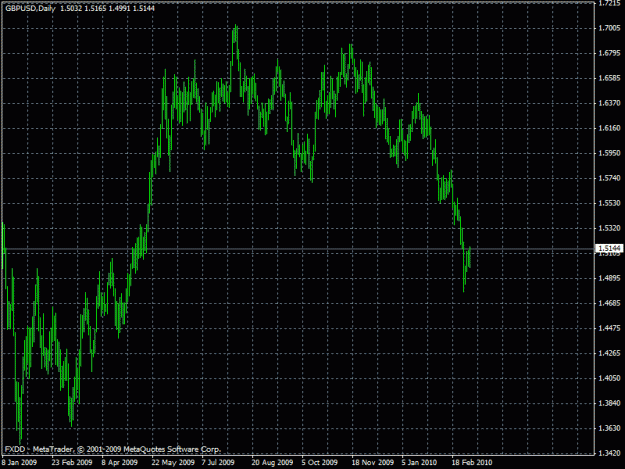Click the 1.3840 price scale label
Viewport: 625px width, 469px height.
[x=610, y=403]
